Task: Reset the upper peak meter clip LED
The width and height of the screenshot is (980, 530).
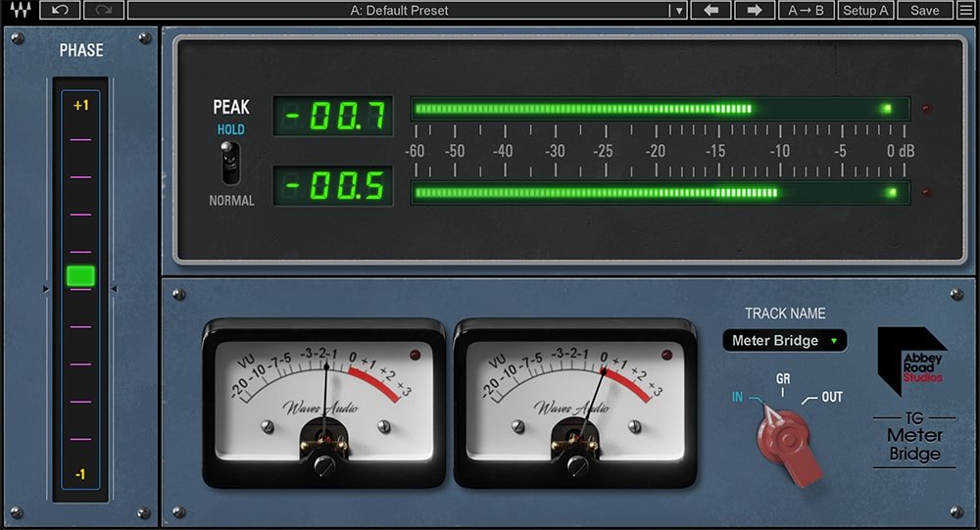Action: click(x=927, y=109)
